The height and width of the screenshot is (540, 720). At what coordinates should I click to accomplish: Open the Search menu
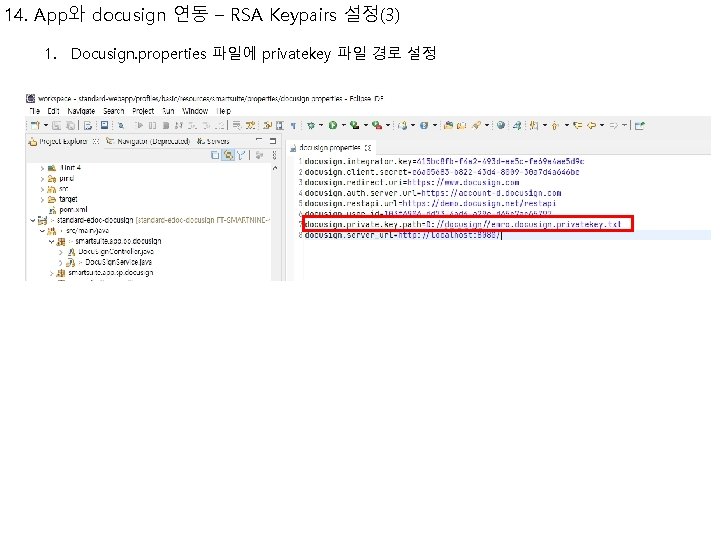(113, 111)
